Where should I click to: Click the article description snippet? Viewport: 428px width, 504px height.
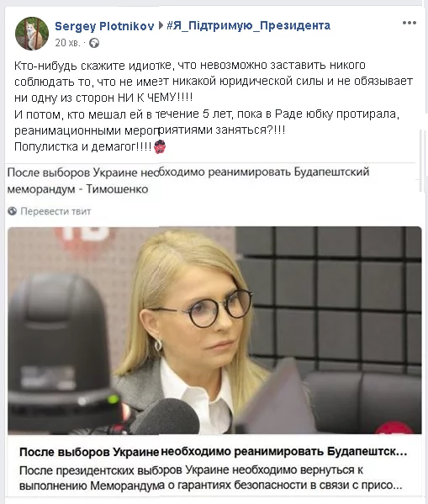coord(211,478)
